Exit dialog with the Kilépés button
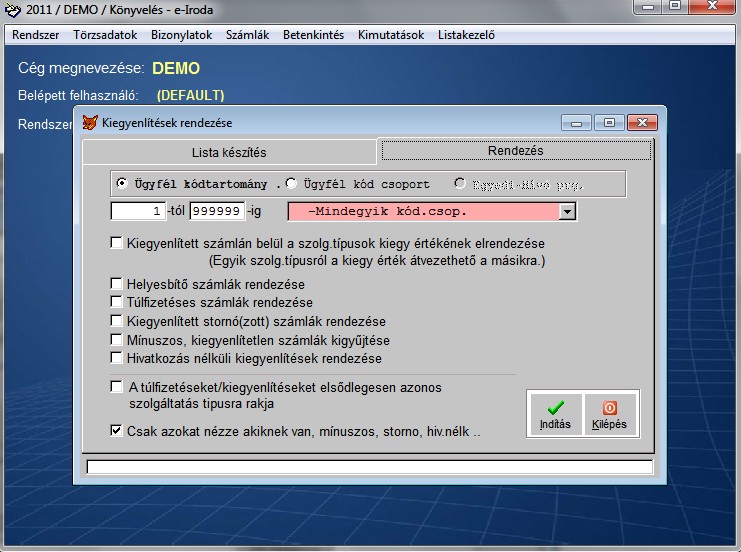 point(609,414)
